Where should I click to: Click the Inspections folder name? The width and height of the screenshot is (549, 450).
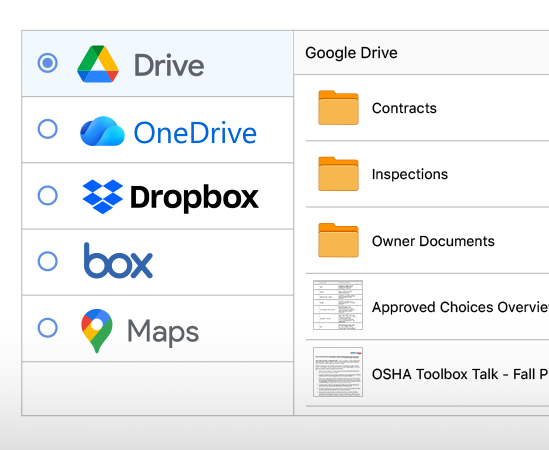410,174
